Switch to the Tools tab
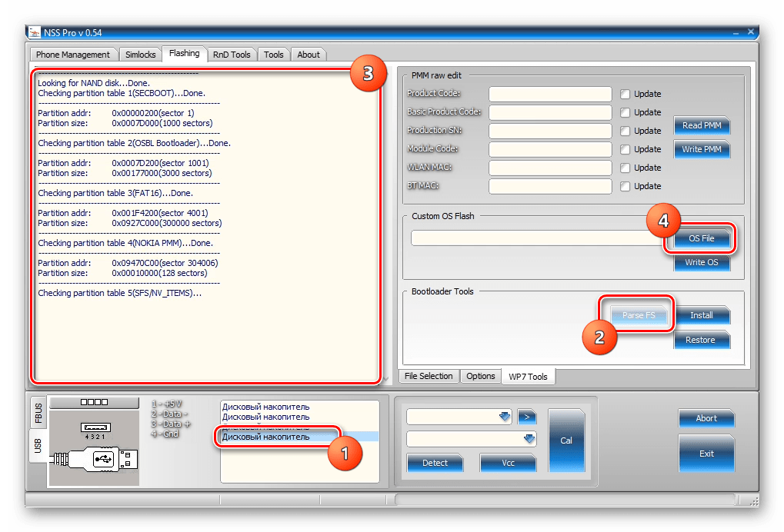784x532 pixels. [273, 55]
